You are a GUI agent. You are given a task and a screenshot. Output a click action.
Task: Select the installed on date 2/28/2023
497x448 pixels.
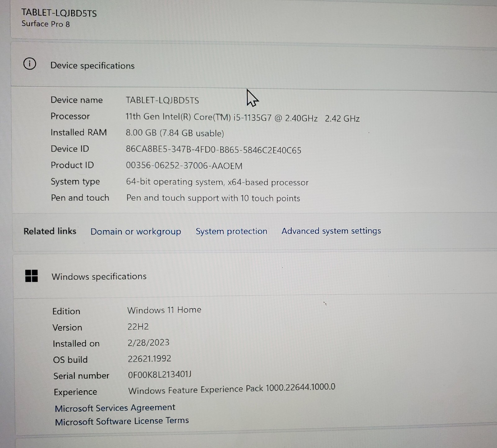(148, 342)
